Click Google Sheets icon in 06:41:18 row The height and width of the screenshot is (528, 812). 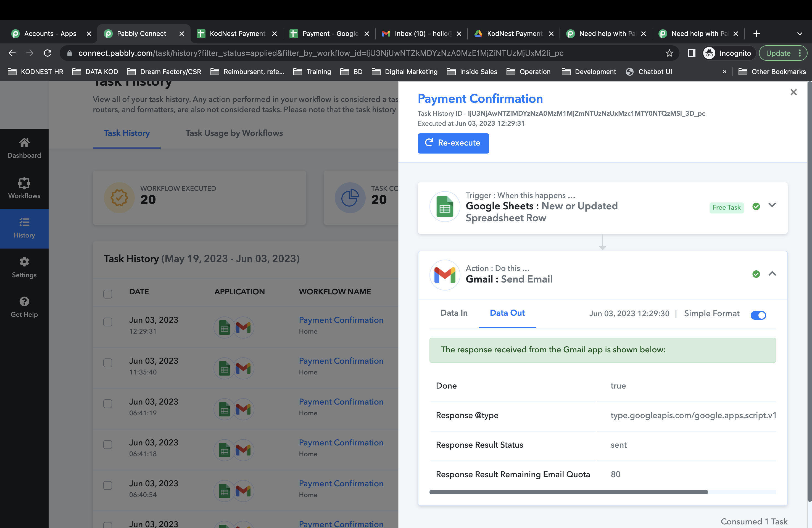coord(224,450)
